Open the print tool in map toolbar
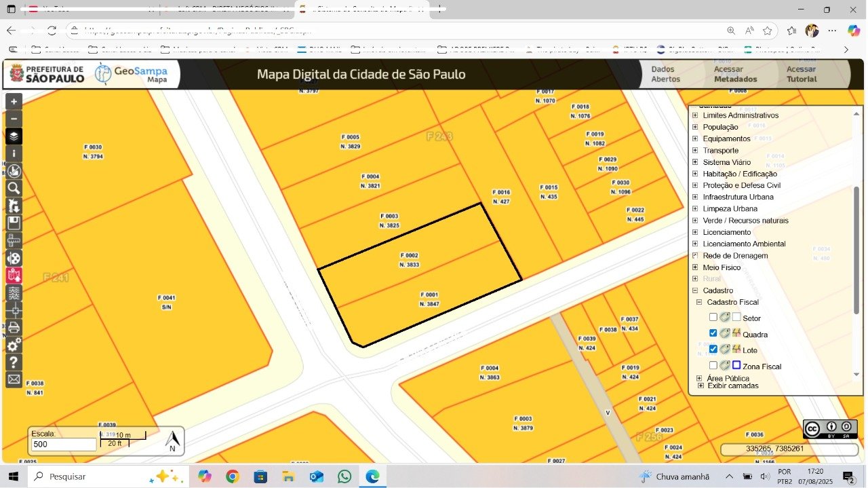The width and height of the screenshot is (868, 488). point(14,327)
